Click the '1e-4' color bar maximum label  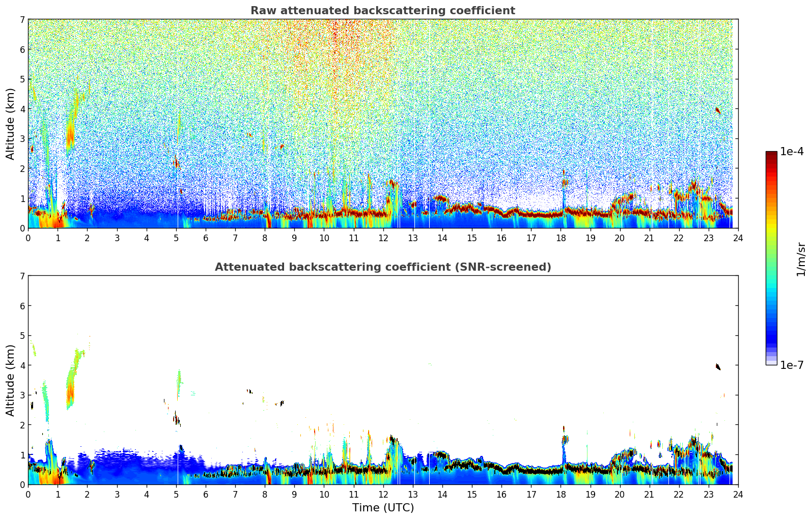point(792,152)
